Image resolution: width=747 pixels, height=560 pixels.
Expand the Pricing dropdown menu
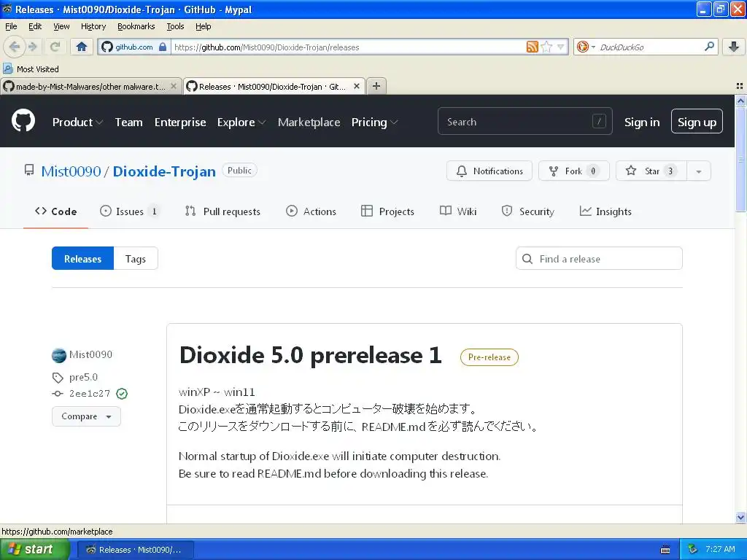374,122
